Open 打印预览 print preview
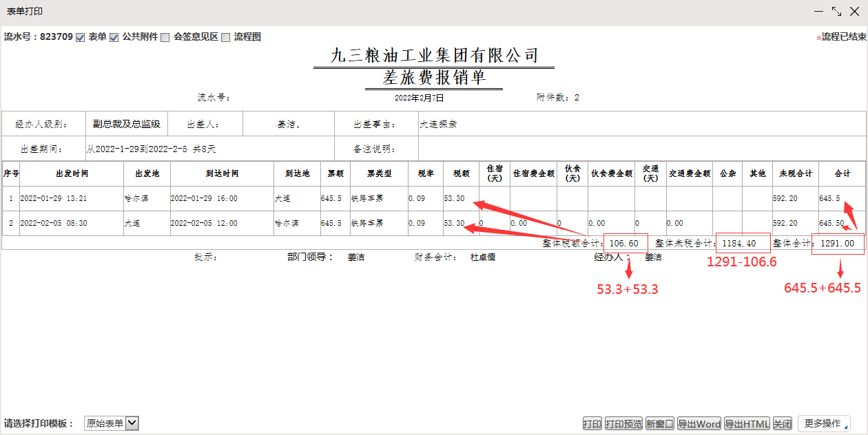 pyautogui.click(x=623, y=424)
